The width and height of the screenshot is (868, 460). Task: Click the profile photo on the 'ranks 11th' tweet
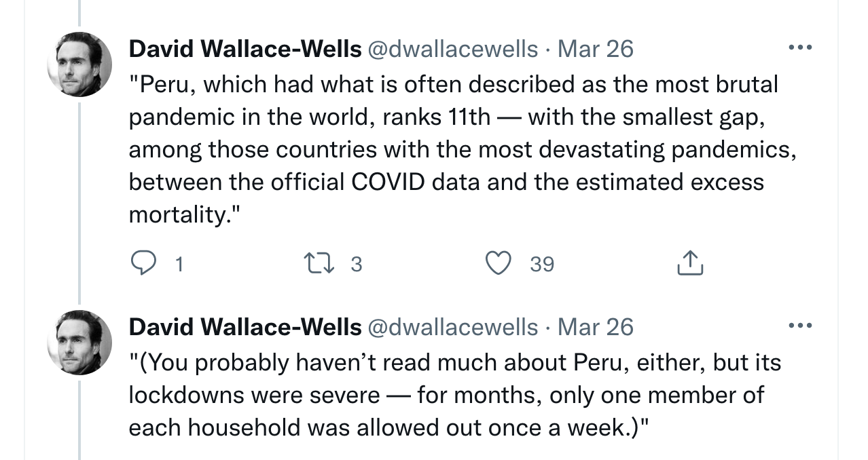point(79,64)
